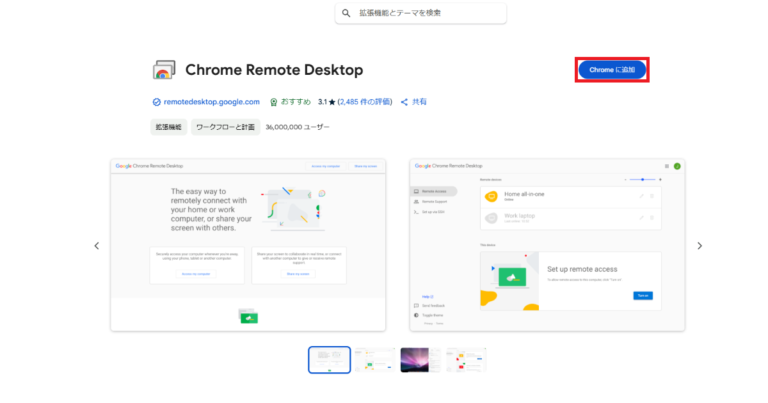768x403 pixels.
Task: Select the first screenshot thumbnail
Action: point(329,360)
